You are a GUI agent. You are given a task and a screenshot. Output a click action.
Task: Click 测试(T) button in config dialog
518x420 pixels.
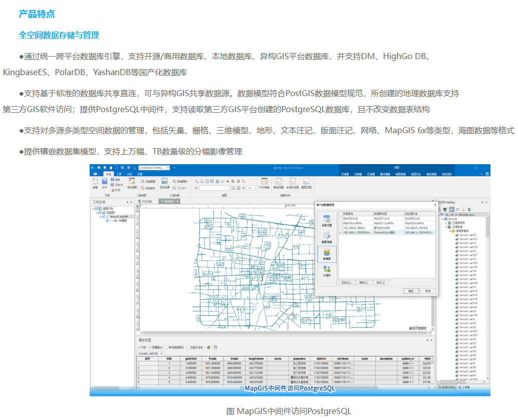click(x=381, y=283)
